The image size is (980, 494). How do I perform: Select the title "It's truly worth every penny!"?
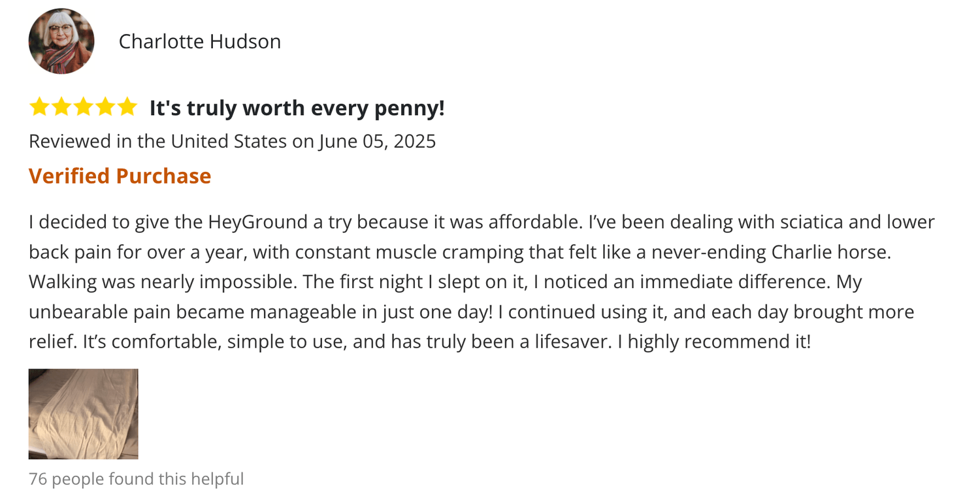[297, 108]
